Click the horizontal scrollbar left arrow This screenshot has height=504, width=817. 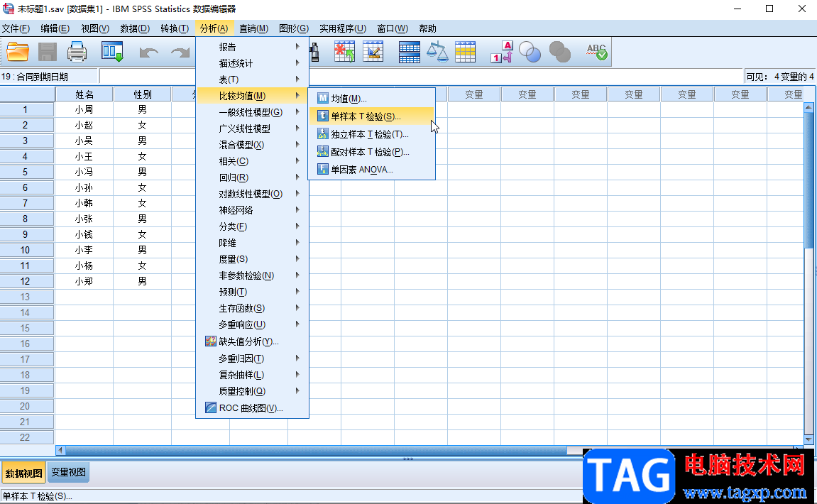(x=60, y=450)
